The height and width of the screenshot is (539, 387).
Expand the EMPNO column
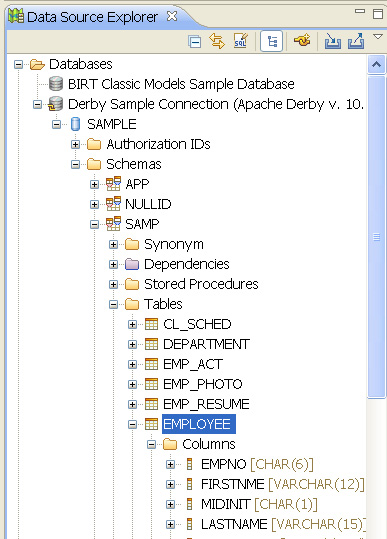coord(170,464)
